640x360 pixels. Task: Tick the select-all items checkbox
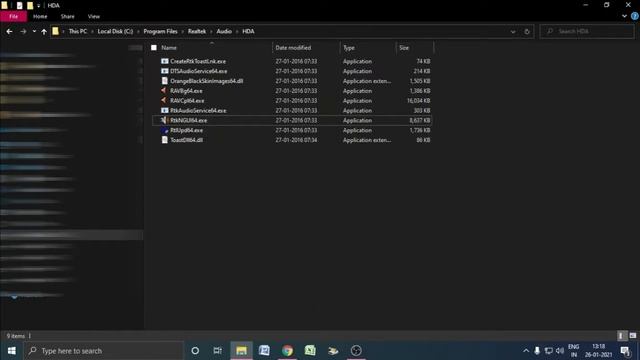(x=154, y=48)
